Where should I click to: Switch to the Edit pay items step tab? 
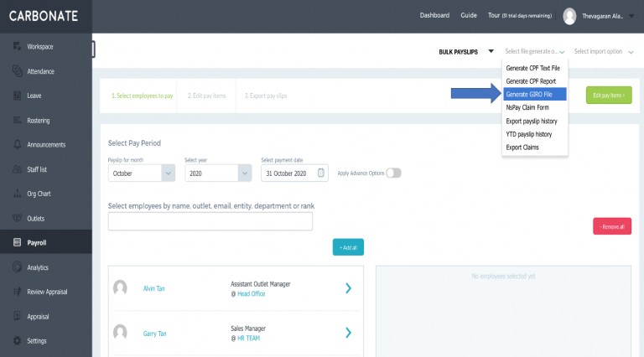[x=206, y=96]
